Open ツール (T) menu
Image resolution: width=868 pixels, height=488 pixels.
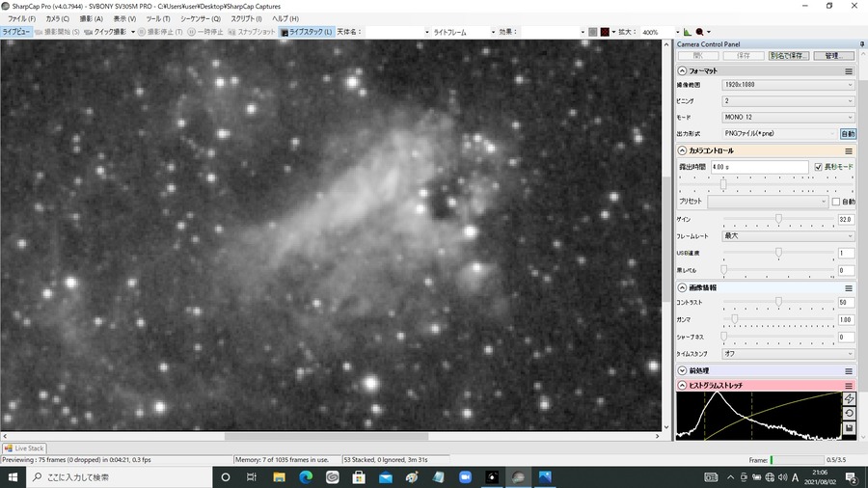point(158,19)
